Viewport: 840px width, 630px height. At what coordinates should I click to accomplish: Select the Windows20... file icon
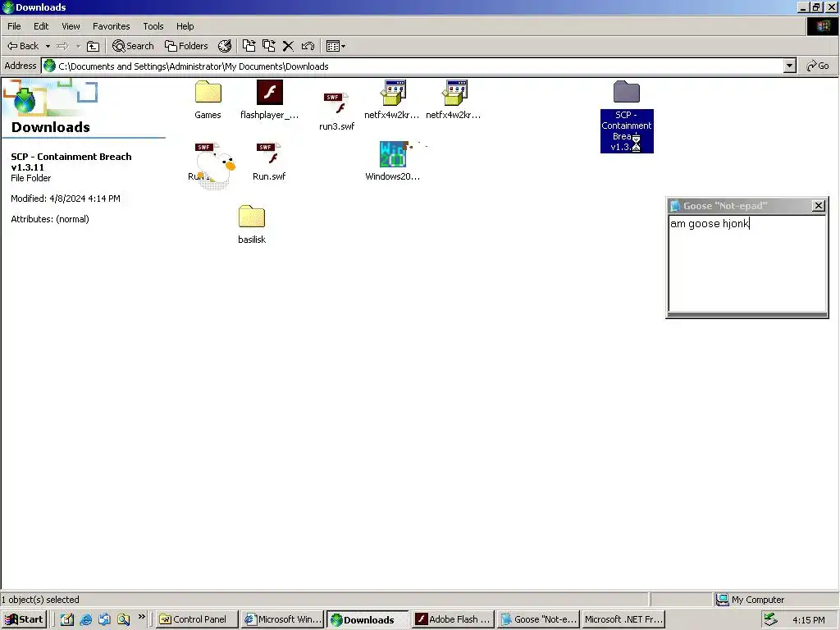pos(393,154)
